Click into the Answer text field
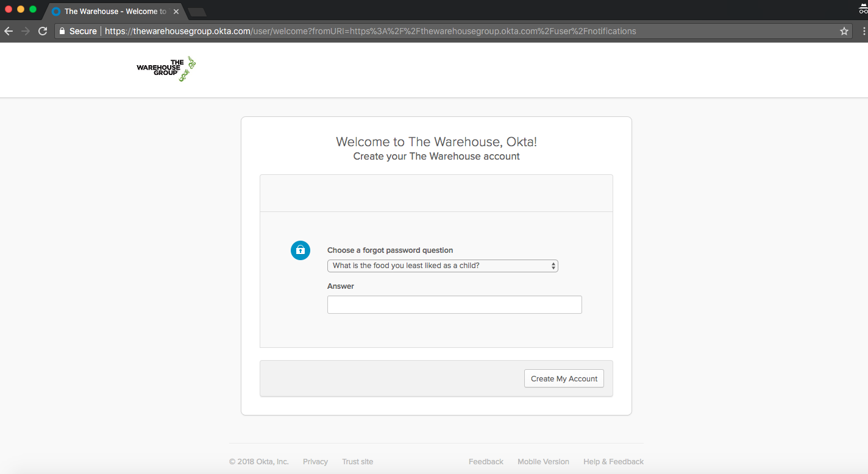868x474 pixels. point(455,305)
